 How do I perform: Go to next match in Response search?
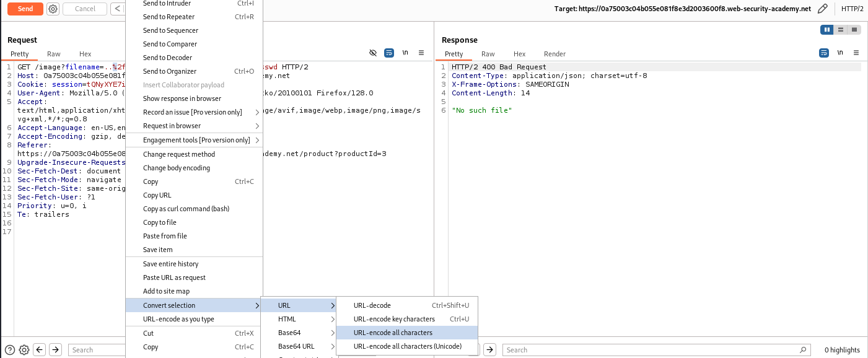coord(489,350)
